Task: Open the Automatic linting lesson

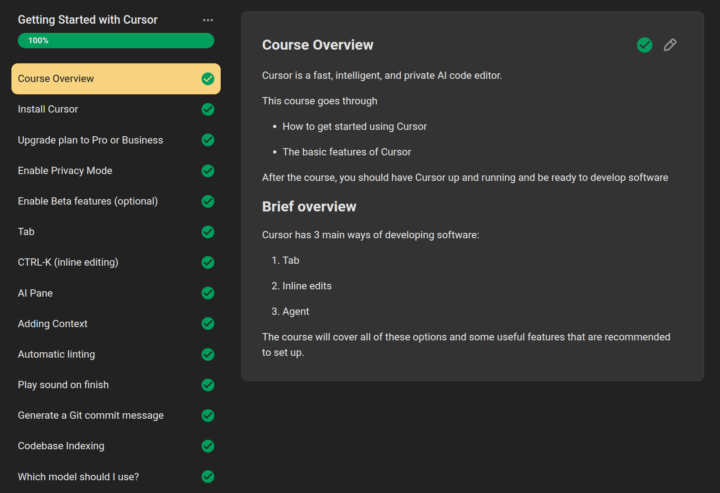Action: [x=116, y=354]
